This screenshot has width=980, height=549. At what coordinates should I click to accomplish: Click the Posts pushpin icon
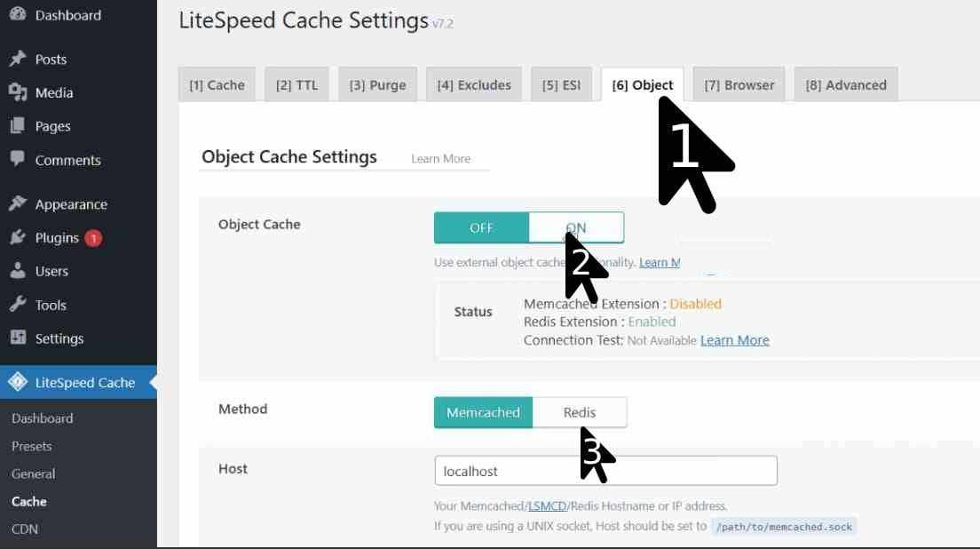click(17, 60)
